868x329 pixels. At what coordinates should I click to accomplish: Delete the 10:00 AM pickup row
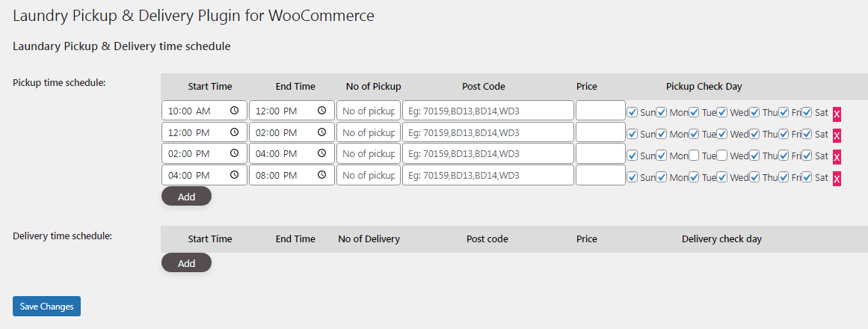[x=837, y=114]
